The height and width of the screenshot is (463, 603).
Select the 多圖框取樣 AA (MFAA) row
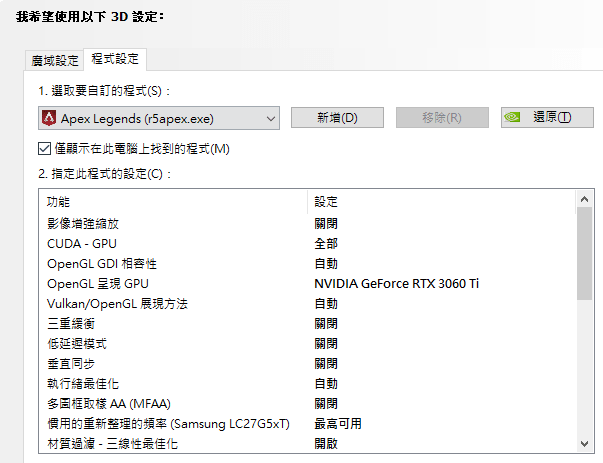click(x=308, y=403)
